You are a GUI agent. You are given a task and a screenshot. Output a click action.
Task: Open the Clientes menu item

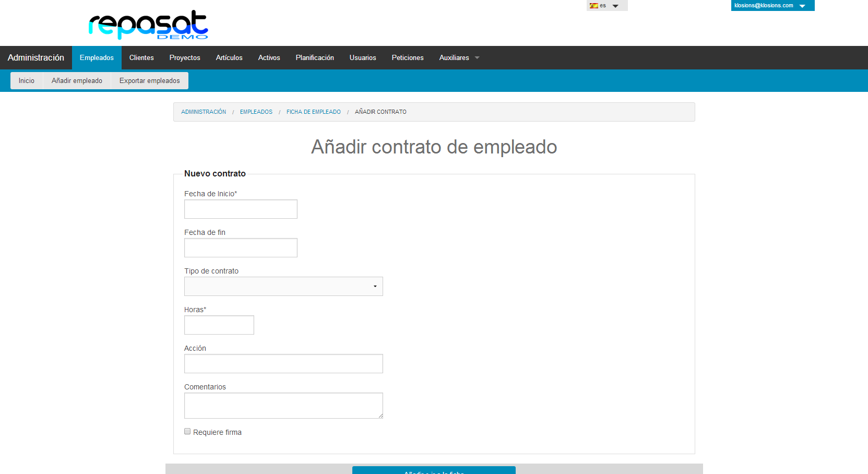click(x=141, y=57)
